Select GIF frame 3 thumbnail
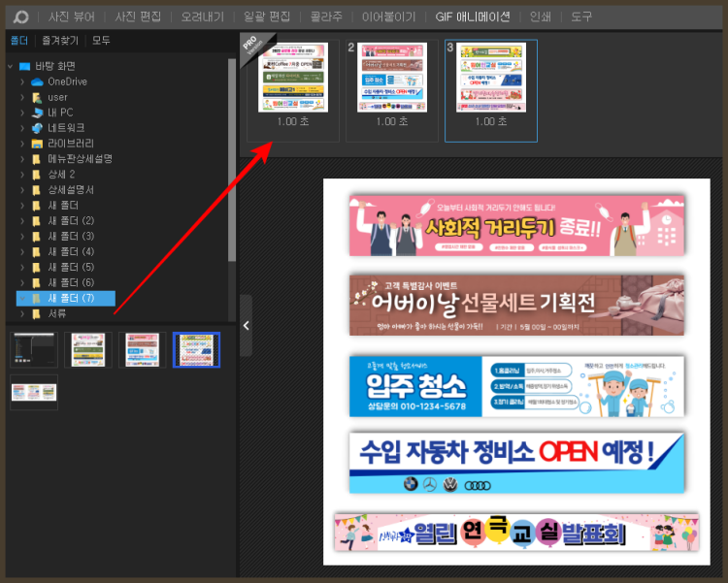The image size is (728, 583). pos(491,78)
